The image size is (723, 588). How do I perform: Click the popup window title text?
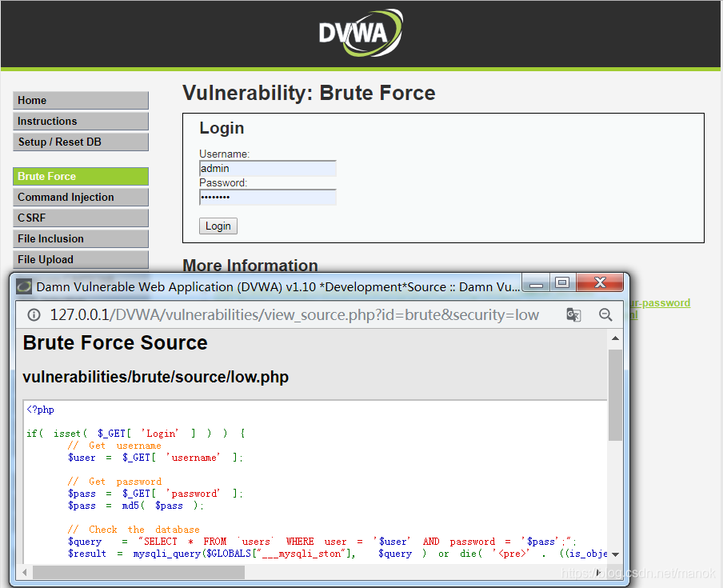(x=278, y=287)
